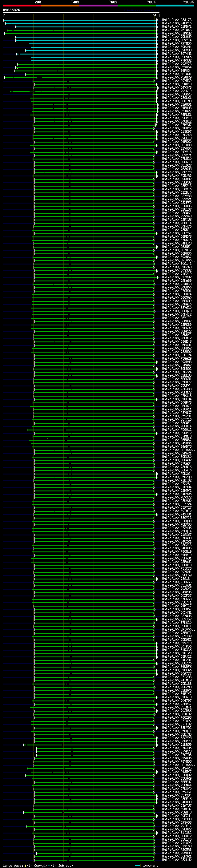Select hit label UniRef100_C7GZ48

[177, 135]
